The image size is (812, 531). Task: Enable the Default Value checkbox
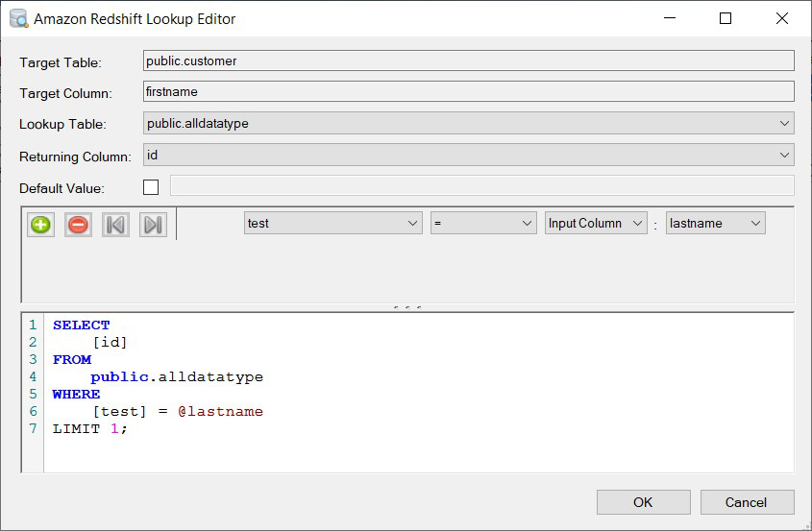[x=151, y=187]
